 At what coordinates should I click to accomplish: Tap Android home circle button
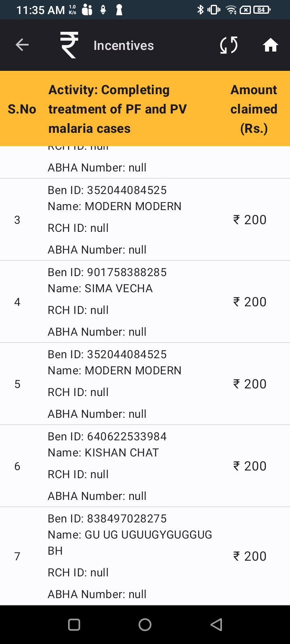145,624
